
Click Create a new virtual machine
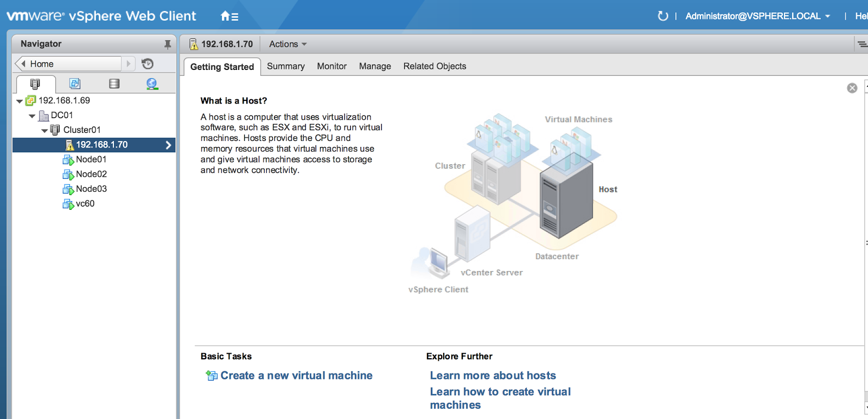point(296,376)
